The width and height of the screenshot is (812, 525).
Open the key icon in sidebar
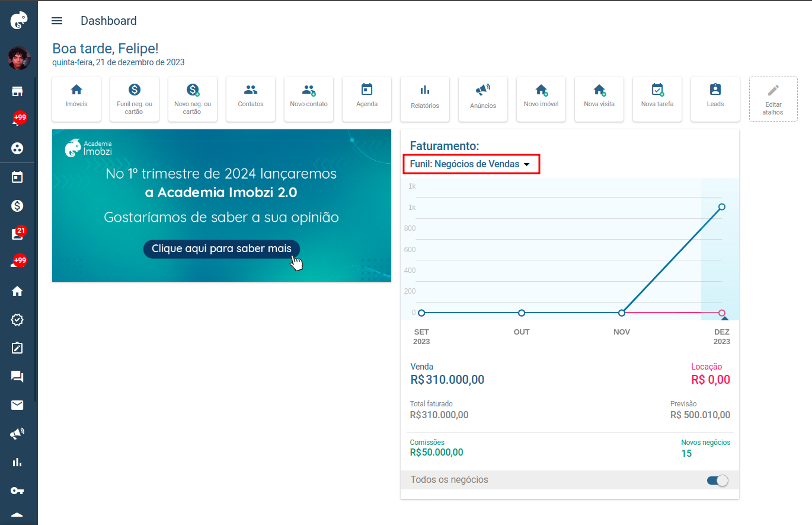17,491
